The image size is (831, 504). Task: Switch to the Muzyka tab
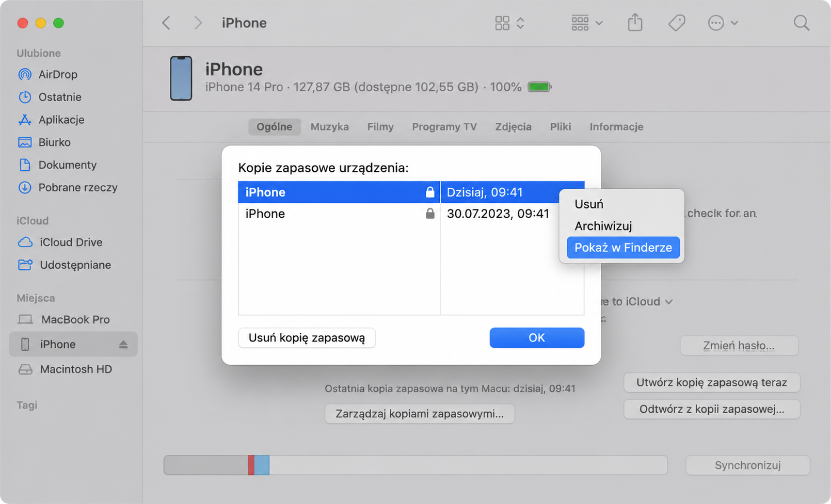[329, 127]
